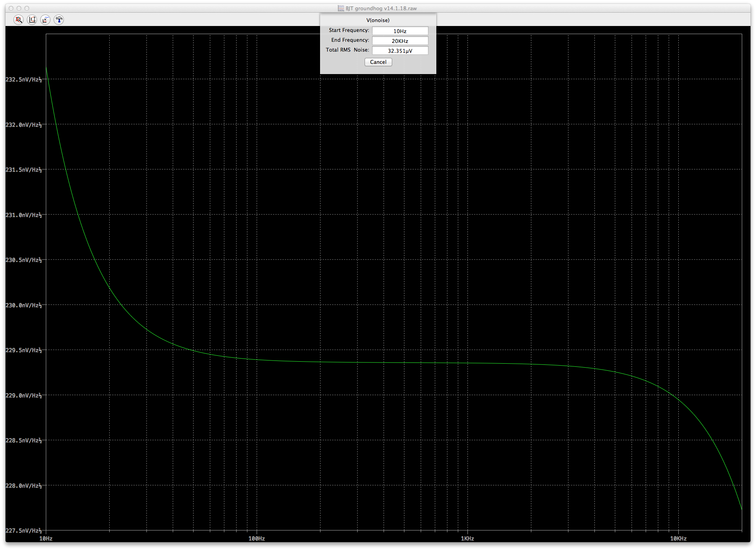Viewport: 756px width, 550px height.
Task: Click the BJT groundhog v14.1.18.raw window title
Action: pos(381,8)
